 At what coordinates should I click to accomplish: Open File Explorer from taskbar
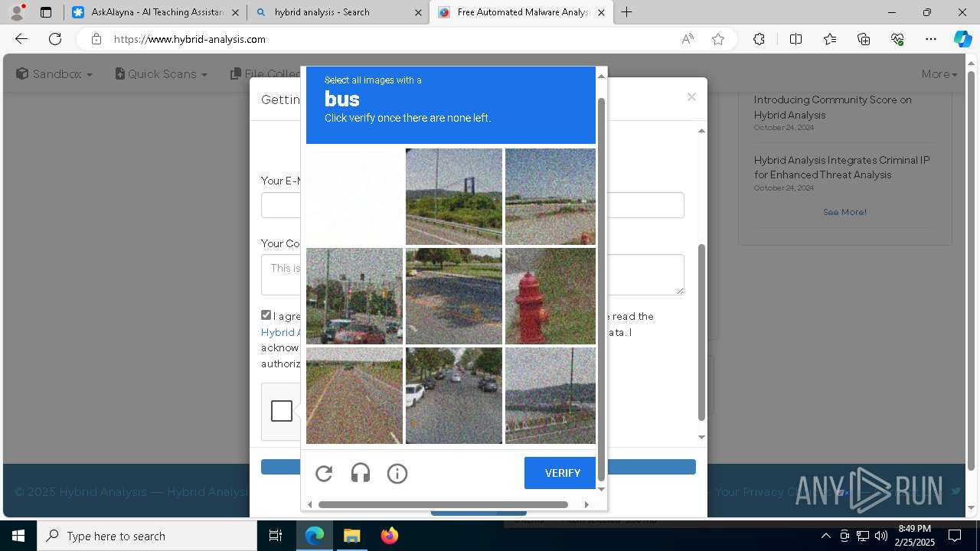[x=351, y=536]
